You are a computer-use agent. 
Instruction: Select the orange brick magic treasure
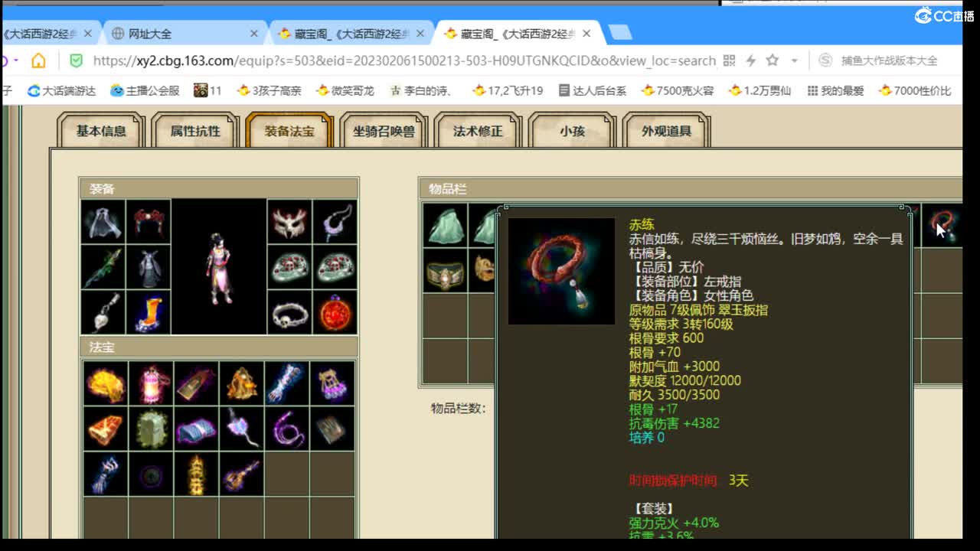106,429
